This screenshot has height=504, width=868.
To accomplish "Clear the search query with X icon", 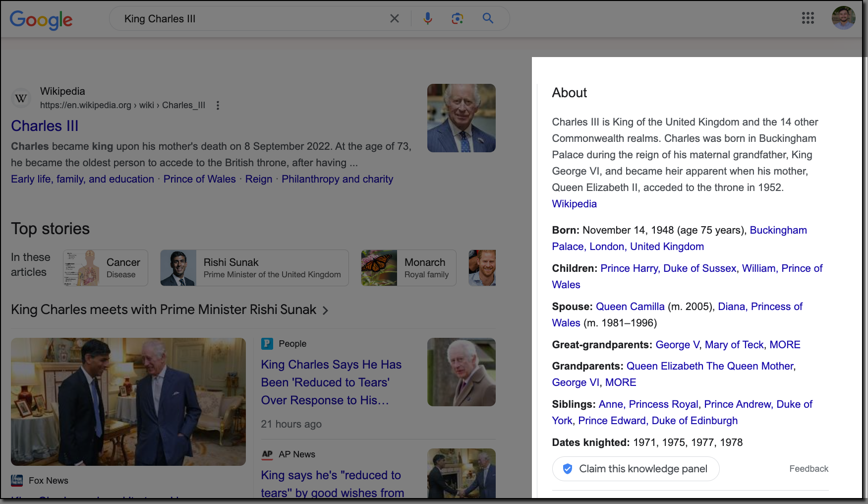I will 395,19.
